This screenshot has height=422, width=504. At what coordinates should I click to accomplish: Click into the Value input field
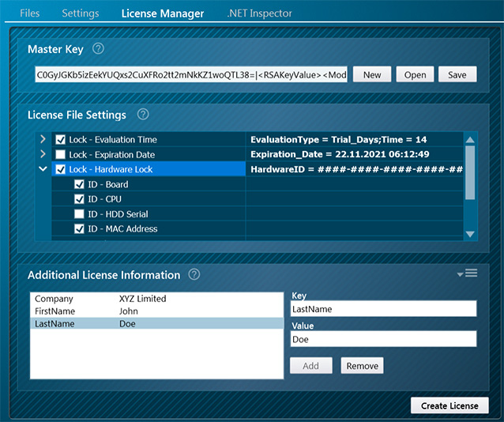(x=383, y=339)
